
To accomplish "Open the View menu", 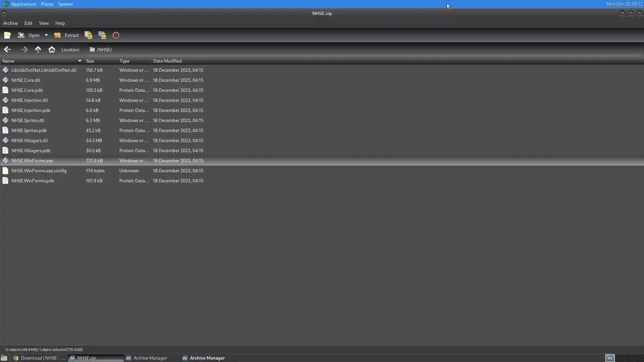I will tap(44, 23).
